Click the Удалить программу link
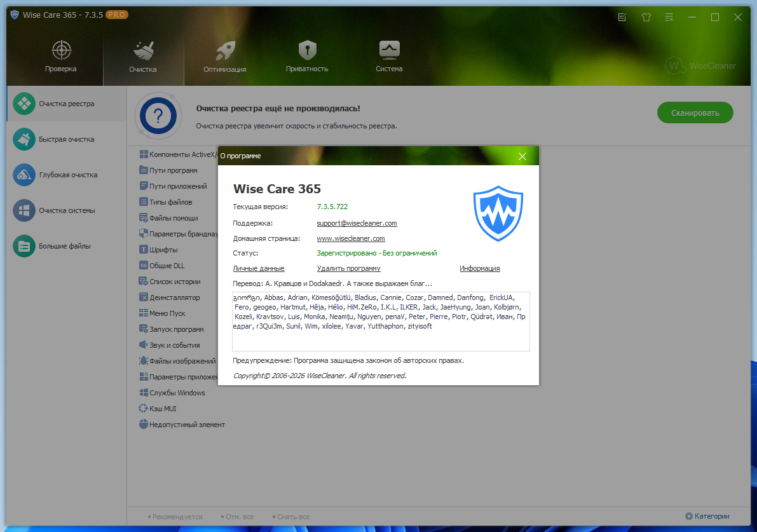Viewport: 757px width, 532px height. (348, 268)
